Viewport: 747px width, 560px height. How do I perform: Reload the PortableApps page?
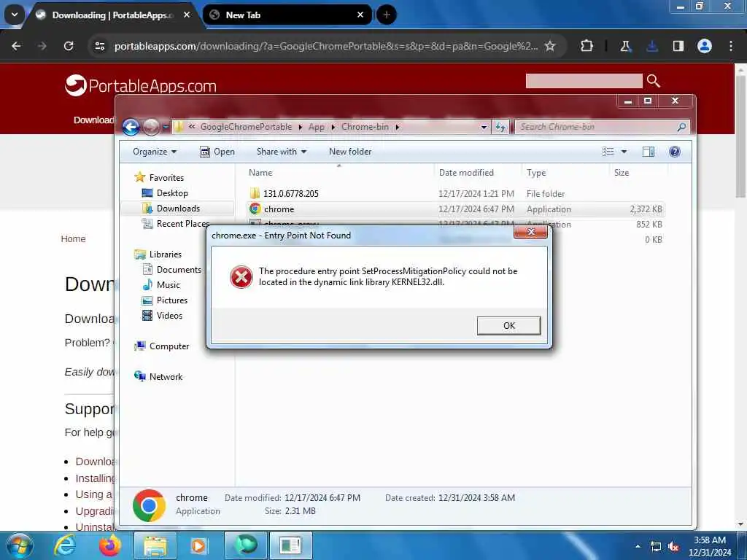69,46
